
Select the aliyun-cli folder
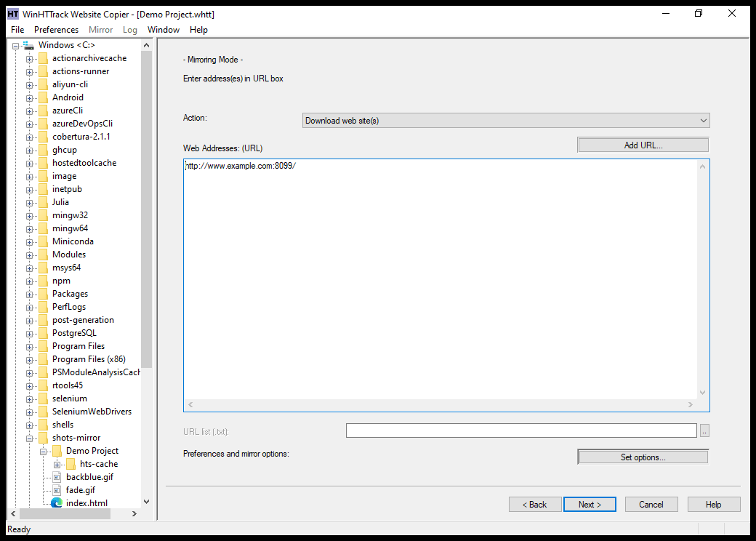click(x=70, y=84)
